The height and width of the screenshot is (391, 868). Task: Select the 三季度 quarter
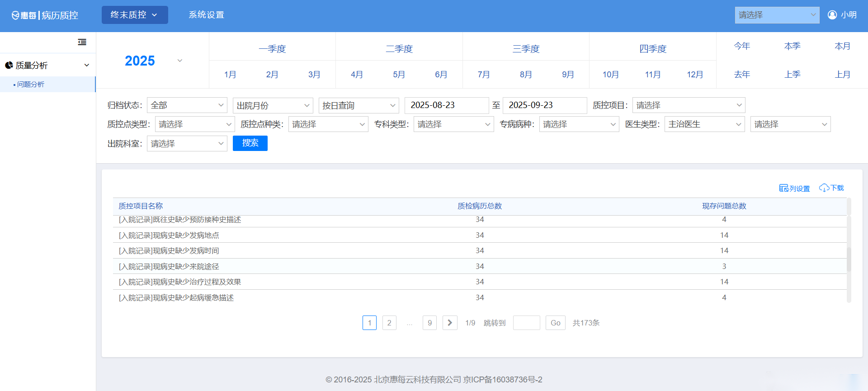526,48
